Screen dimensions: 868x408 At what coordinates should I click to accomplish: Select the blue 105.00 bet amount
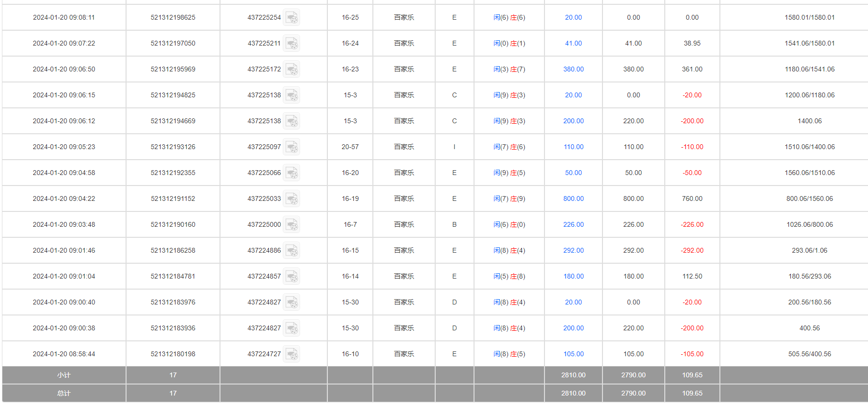point(573,354)
